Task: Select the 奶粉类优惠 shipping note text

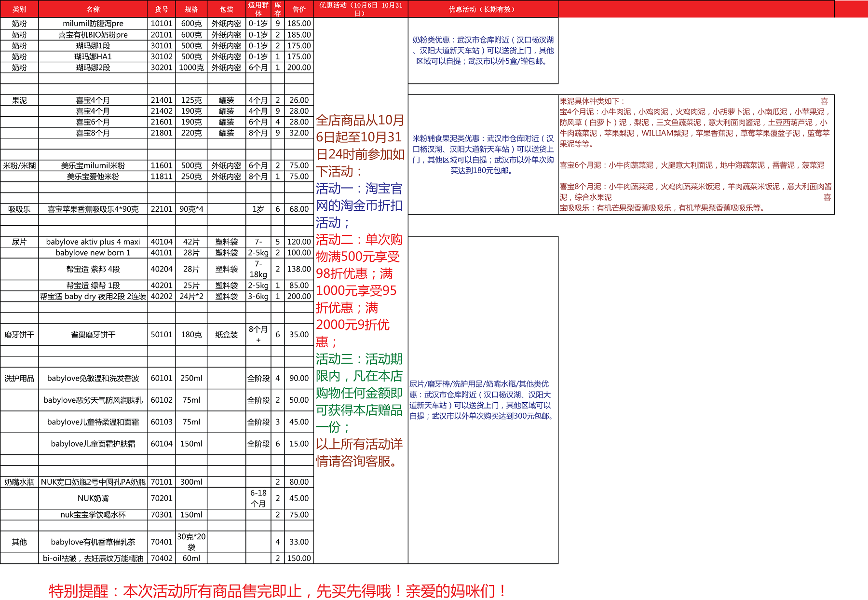Action: coord(483,51)
